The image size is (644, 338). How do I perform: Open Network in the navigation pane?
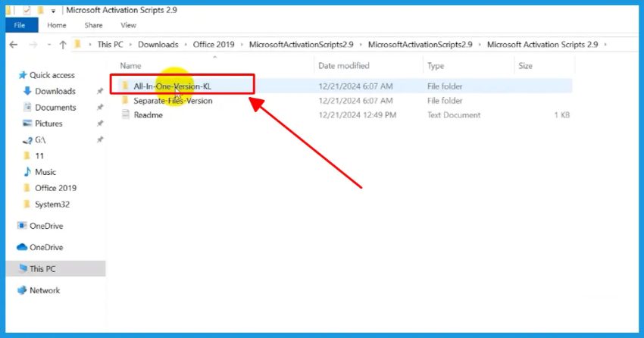[x=44, y=290]
